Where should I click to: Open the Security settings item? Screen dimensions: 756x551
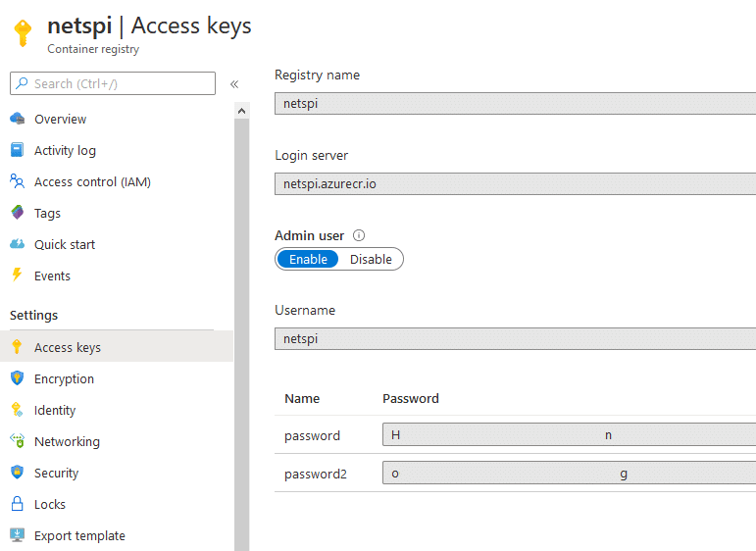point(56,473)
